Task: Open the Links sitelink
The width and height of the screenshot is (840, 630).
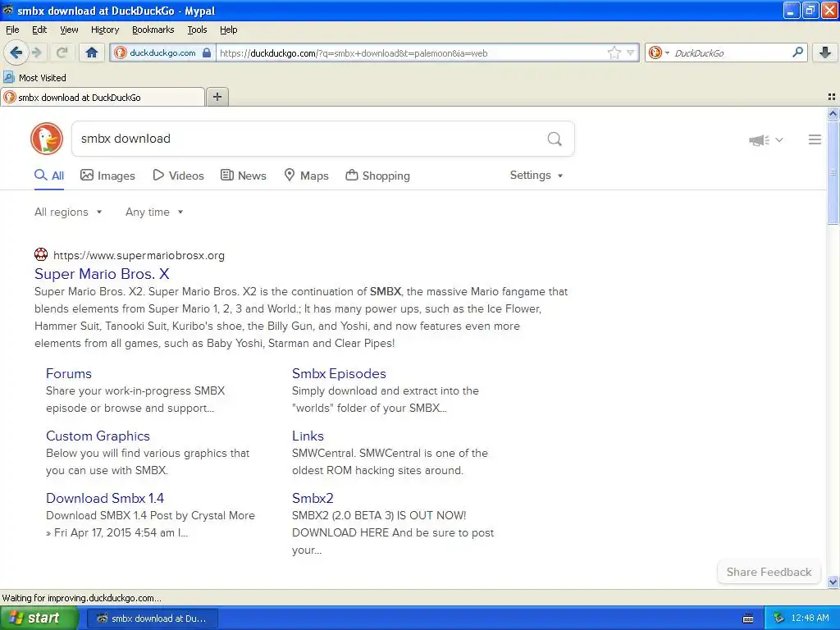Action: coord(308,436)
